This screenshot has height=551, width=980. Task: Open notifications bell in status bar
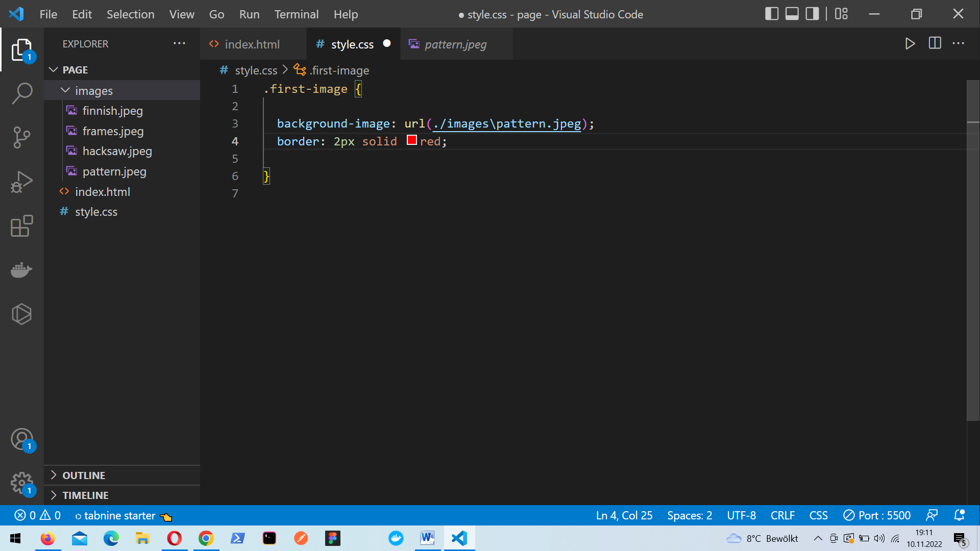(960, 515)
